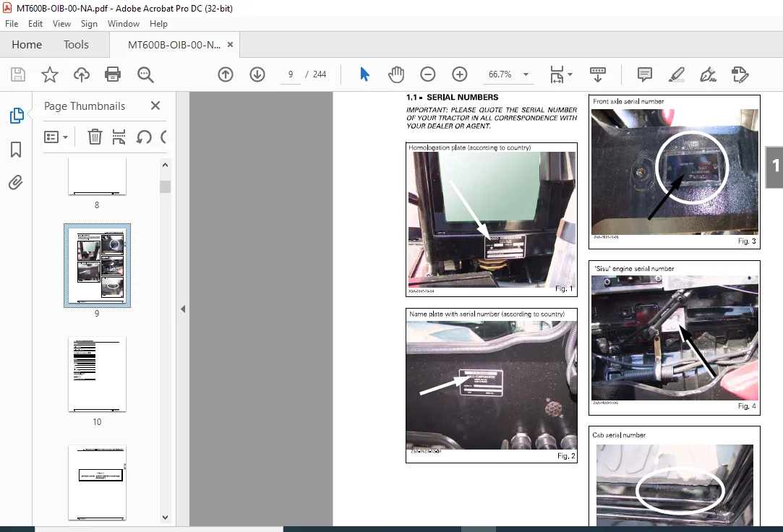This screenshot has width=783, height=532.
Task: Go to next page arrow
Action: [x=257, y=74]
